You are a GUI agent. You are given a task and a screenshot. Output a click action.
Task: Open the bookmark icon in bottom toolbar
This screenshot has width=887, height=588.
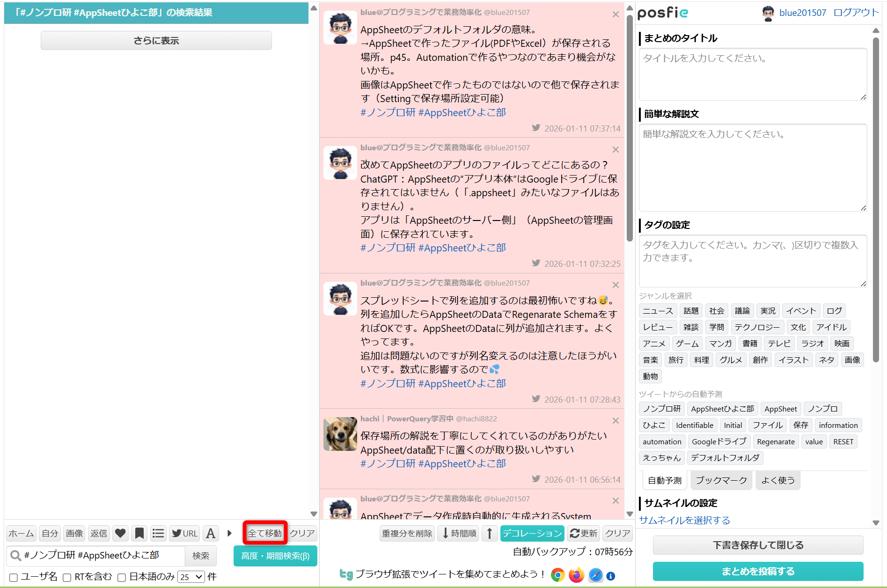pyautogui.click(x=139, y=533)
